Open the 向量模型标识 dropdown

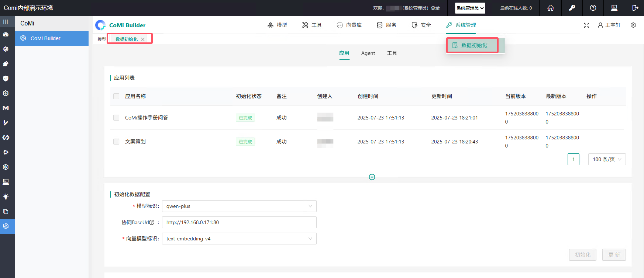pos(239,239)
